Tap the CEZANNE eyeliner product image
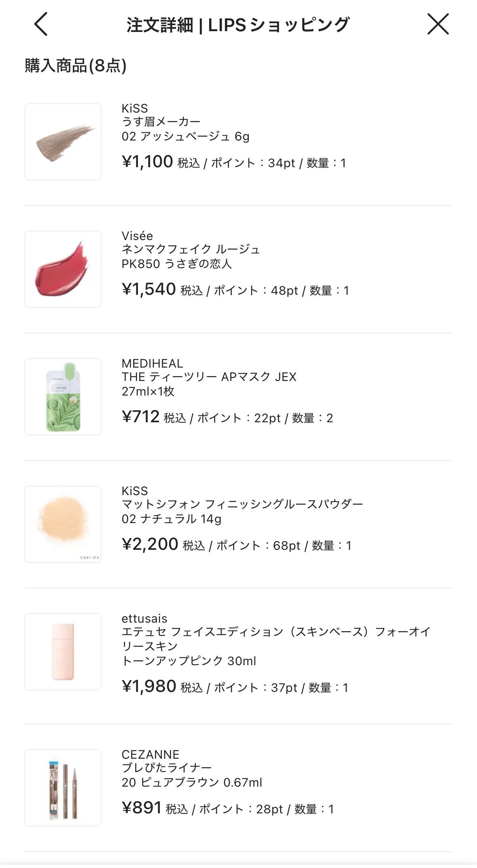The height and width of the screenshot is (868, 477). tap(63, 788)
